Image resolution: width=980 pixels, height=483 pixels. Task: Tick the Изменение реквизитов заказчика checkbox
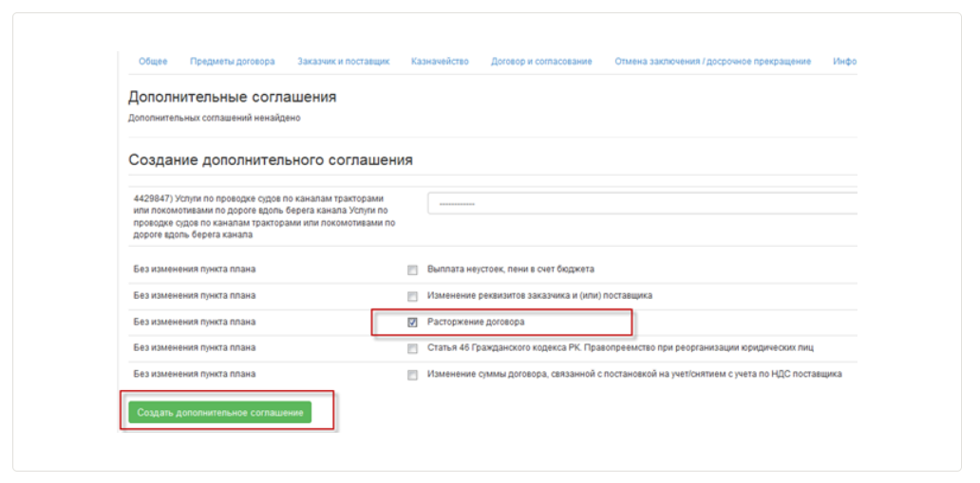412,296
